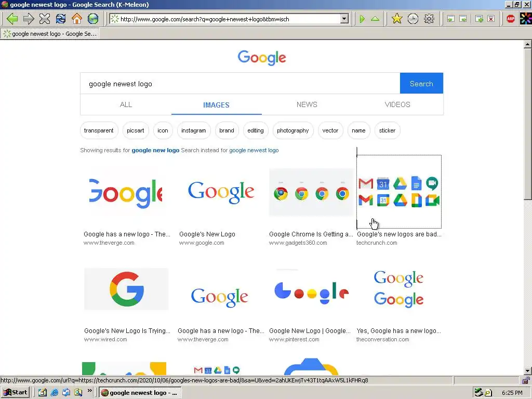Viewport: 532px width, 399px height.
Task: Click 'Google's New Logo Is Trying...' title
Action: tap(127, 331)
